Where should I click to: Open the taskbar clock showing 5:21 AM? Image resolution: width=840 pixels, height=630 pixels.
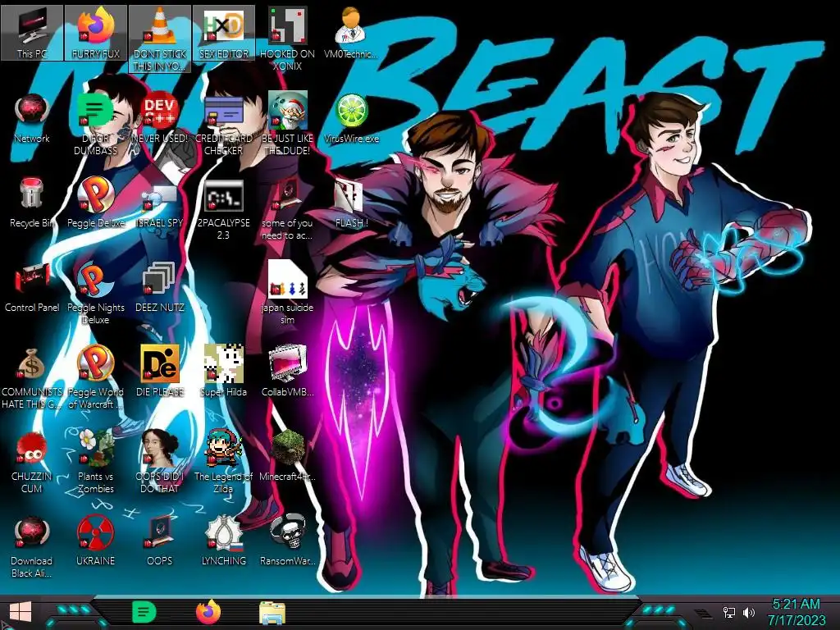click(x=797, y=612)
